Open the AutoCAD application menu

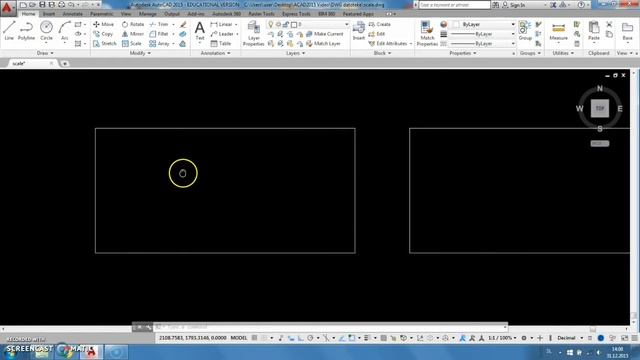tap(7, 8)
